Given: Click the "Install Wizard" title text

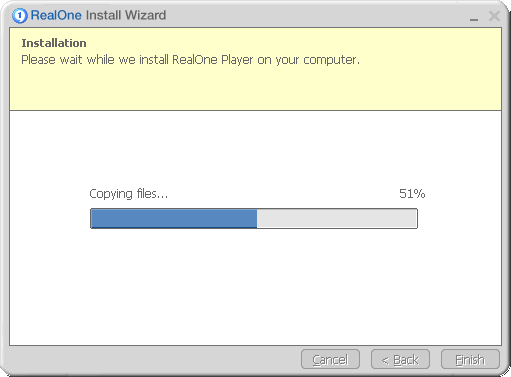Looking at the screenshot, I should point(126,15).
